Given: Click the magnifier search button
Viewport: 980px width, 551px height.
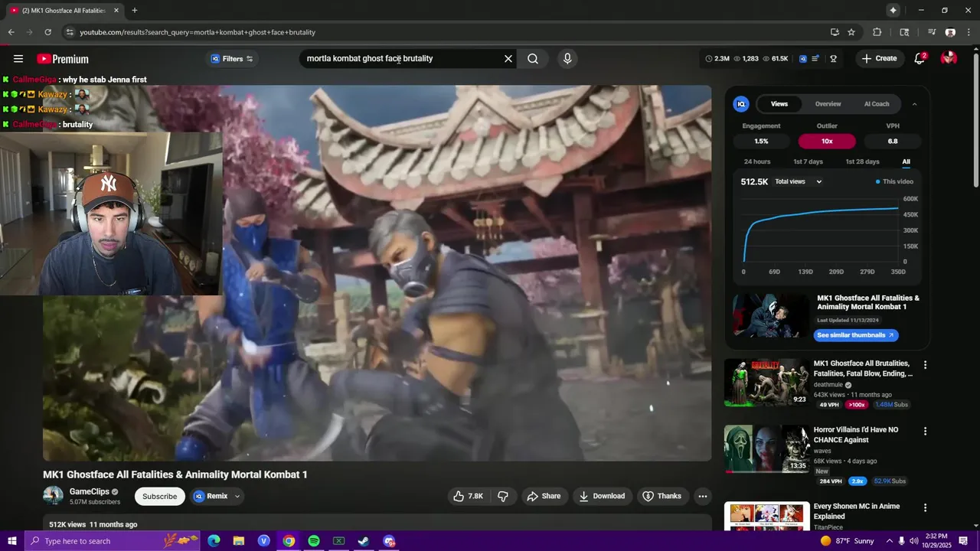Looking at the screenshot, I should coord(533,59).
